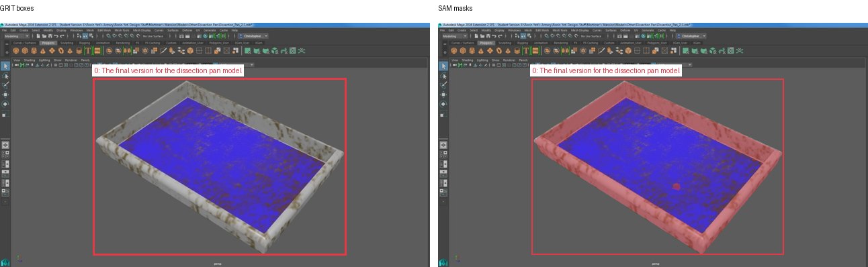Pick polygon torus shelf icon in SAM masks window

[x=499, y=51]
